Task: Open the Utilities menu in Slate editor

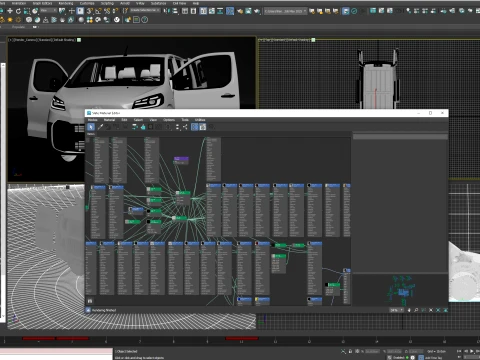Action: coord(200,120)
